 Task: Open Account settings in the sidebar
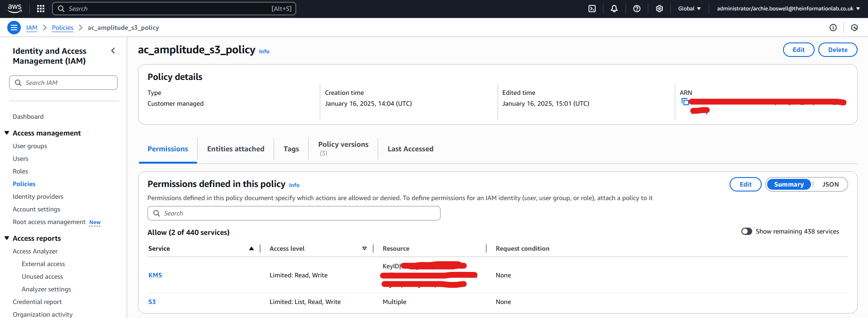coord(36,209)
